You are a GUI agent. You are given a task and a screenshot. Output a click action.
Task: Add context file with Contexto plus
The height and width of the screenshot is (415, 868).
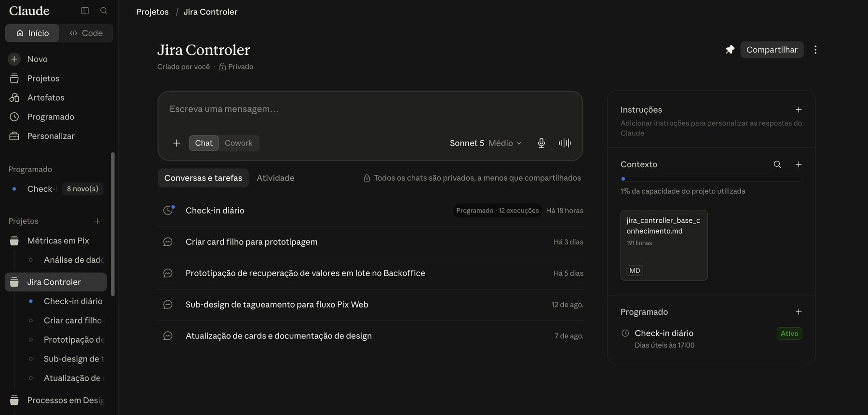[799, 164]
